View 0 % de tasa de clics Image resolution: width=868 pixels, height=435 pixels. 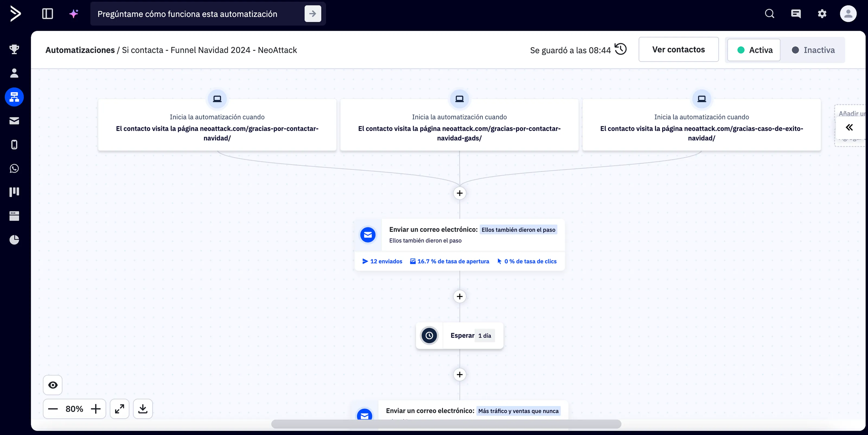pyautogui.click(x=527, y=261)
